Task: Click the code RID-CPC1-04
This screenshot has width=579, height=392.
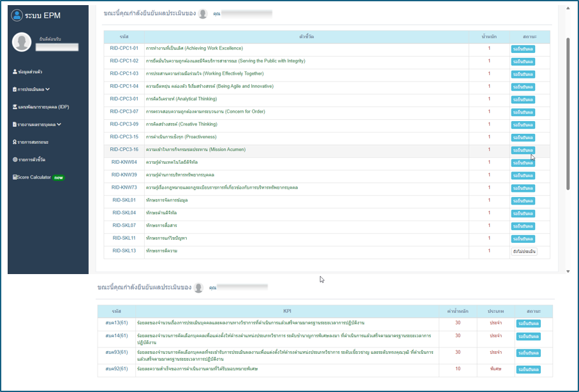Action: [124, 86]
